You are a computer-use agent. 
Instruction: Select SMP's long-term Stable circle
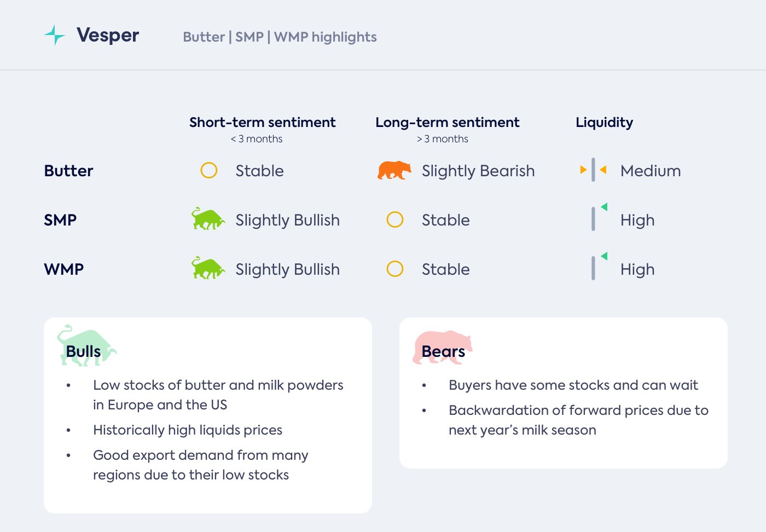tap(395, 219)
